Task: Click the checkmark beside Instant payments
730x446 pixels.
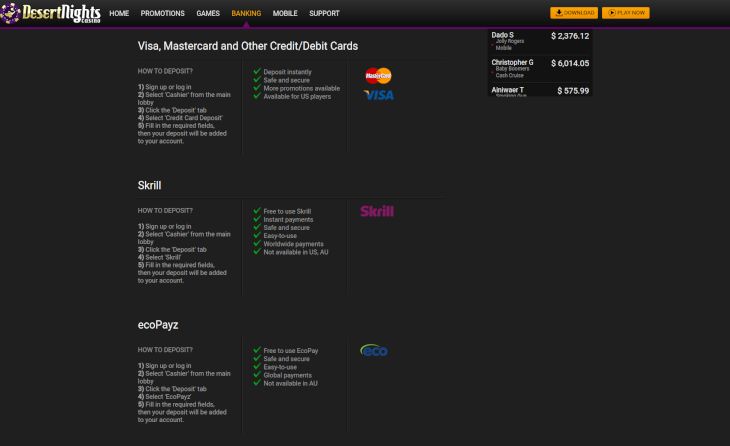Action: (257, 219)
